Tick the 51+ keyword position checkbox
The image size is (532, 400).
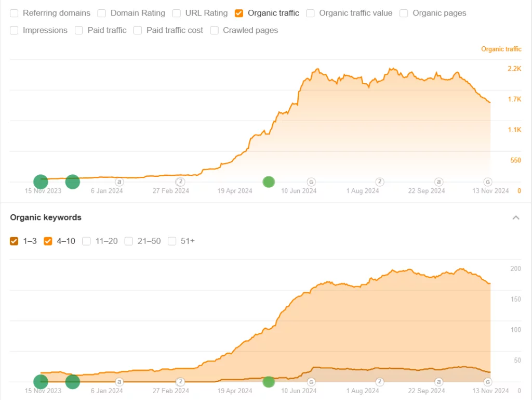tap(172, 241)
